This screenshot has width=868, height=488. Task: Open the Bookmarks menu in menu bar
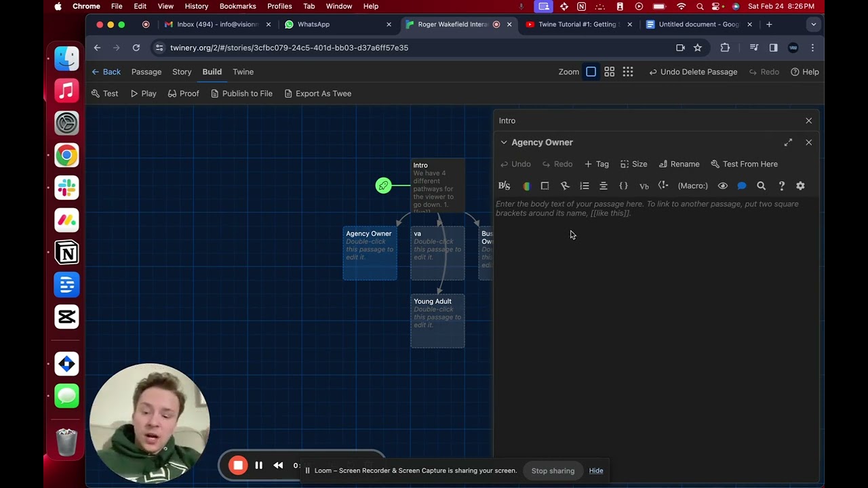(x=237, y=6)
